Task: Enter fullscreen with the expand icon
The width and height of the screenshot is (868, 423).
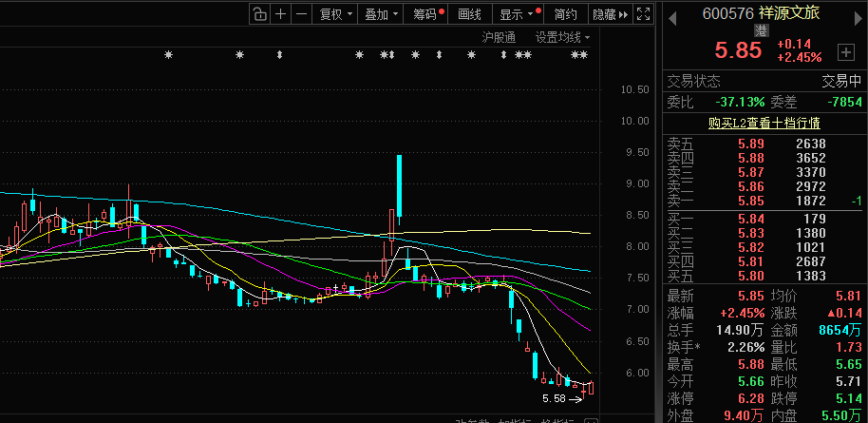Action: tap(643, 13)
